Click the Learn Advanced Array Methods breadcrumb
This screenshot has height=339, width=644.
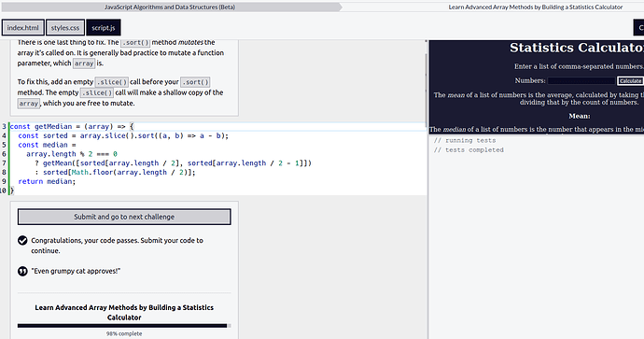(535, 7)
